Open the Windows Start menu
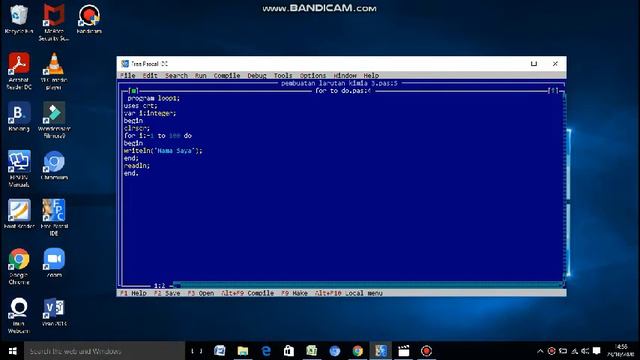Screen dimensions: 640x360 point(12,351)
